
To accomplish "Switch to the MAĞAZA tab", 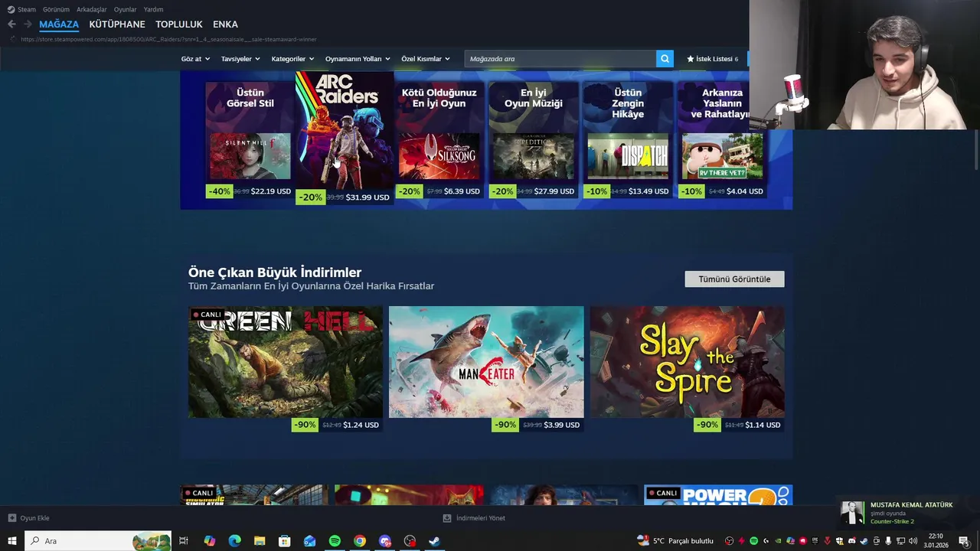I will pos(59,24).
